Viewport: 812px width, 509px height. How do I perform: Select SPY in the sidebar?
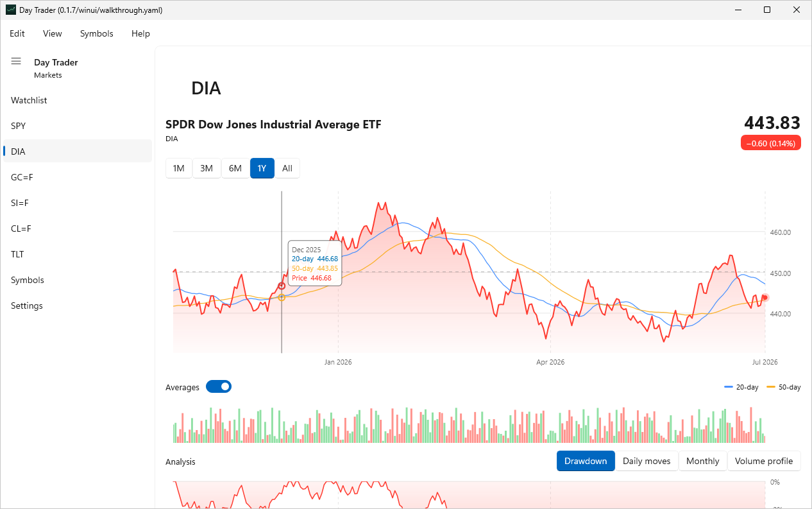[x=78, y=126]
